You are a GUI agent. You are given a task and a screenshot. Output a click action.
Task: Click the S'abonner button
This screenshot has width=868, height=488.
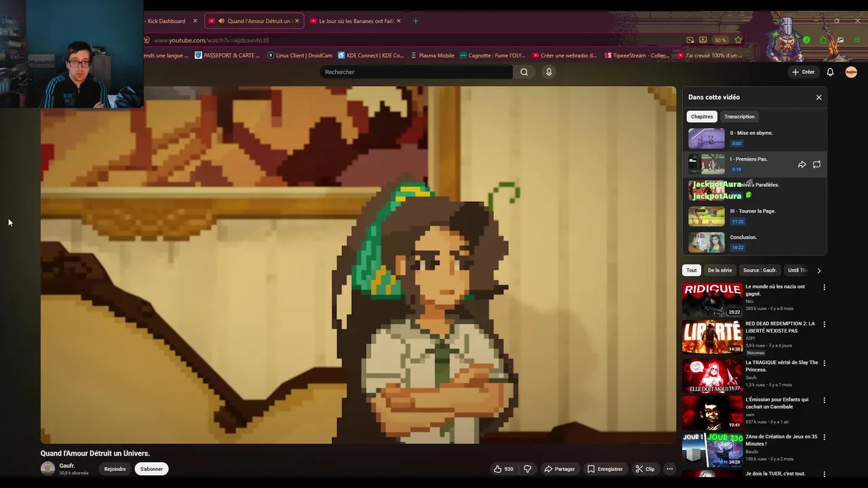(x=151, y=469)
